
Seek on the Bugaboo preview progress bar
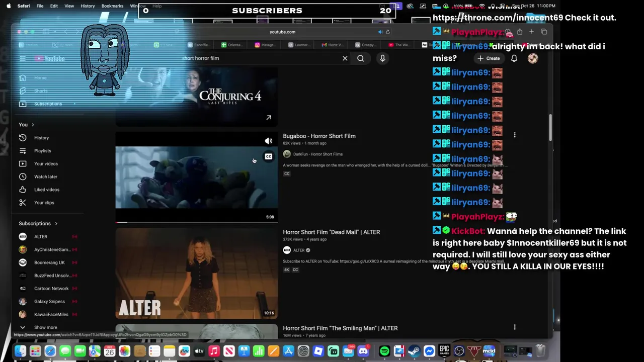coord(196,222)
